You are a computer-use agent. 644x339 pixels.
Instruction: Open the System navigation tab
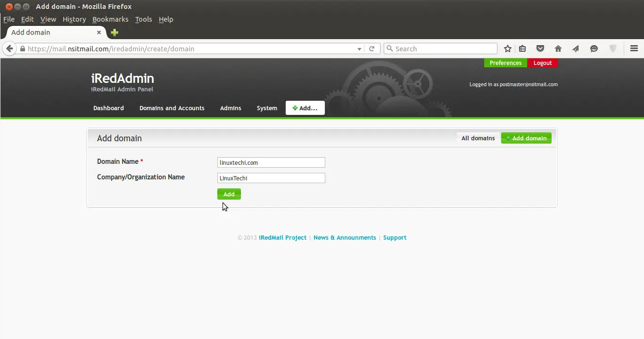[x=267, y=108]
